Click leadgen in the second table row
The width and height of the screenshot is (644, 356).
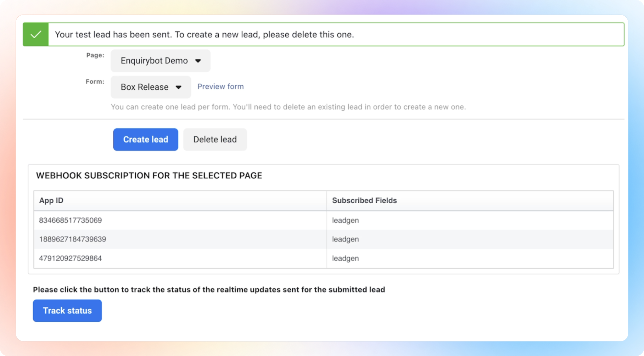346,239
